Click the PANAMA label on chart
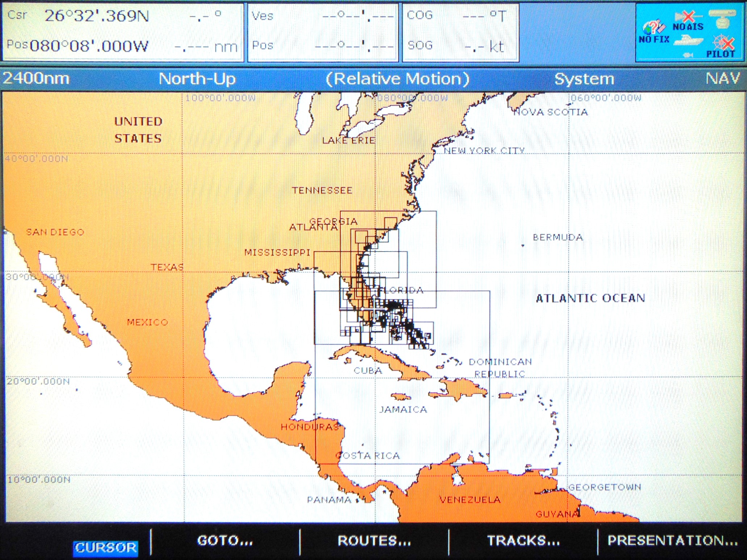The image size is (747, 560). (329, 500)
